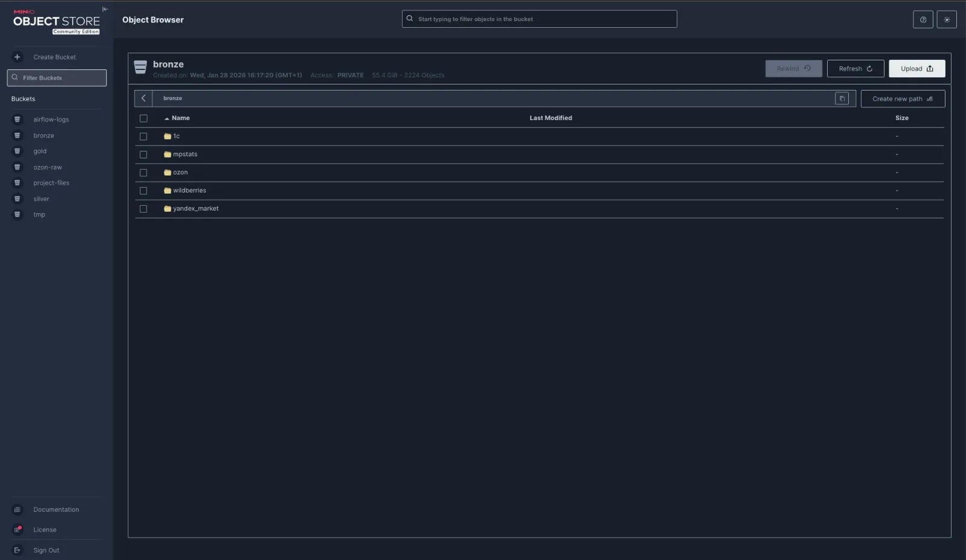Toggle the Name column sort order
966x560 pixels.
pos(179,118)
